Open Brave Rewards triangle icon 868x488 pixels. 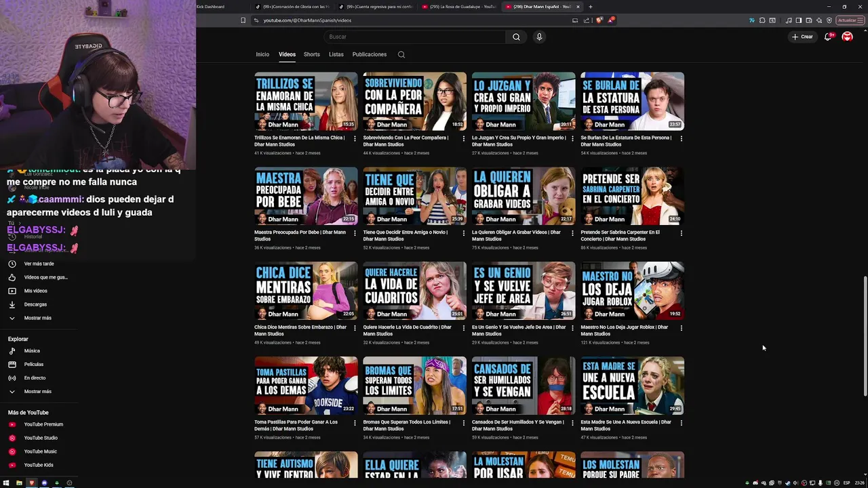610,20
